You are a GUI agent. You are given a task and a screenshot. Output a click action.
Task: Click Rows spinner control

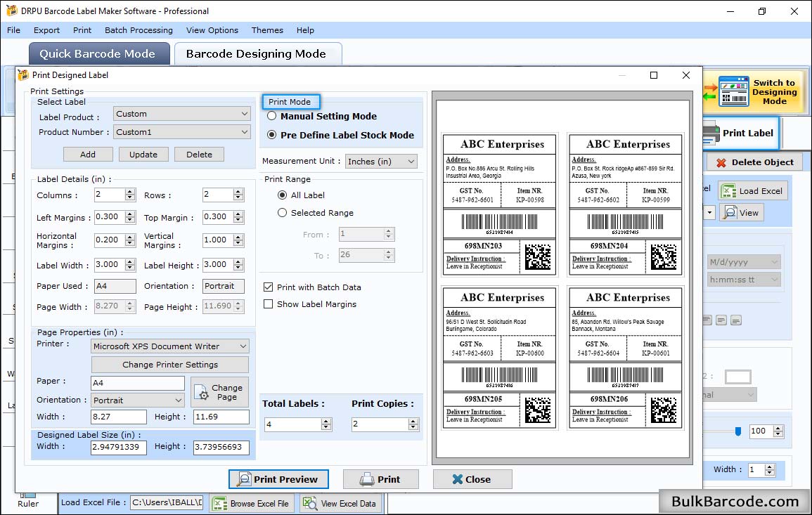tap(238, 195)
